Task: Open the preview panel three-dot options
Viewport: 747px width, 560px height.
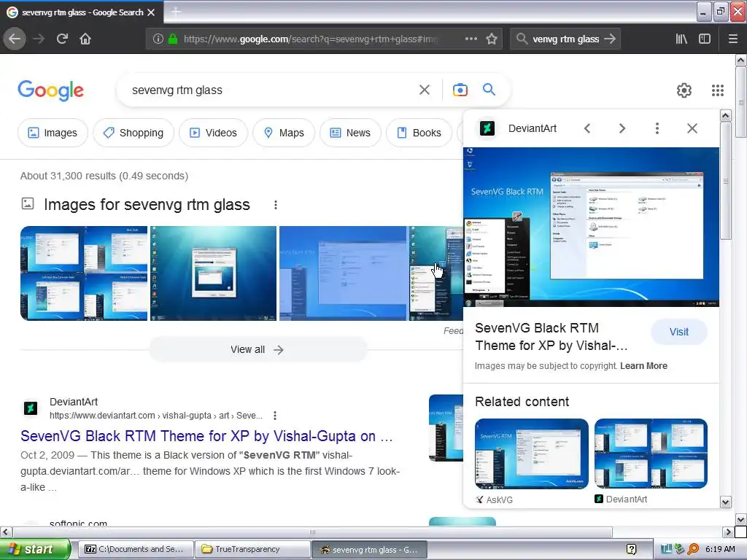Action: pyautogui.click(x=657, y=128)
